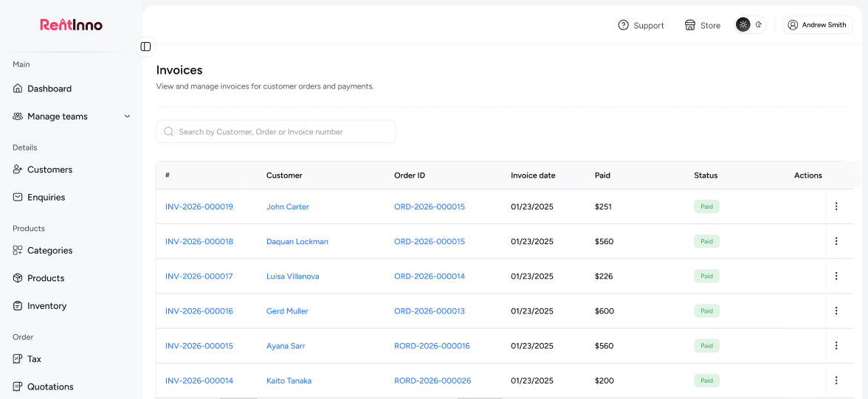Click the Store text label
The height and width of the screenshot is (399, 868).
tap(710, 26)
